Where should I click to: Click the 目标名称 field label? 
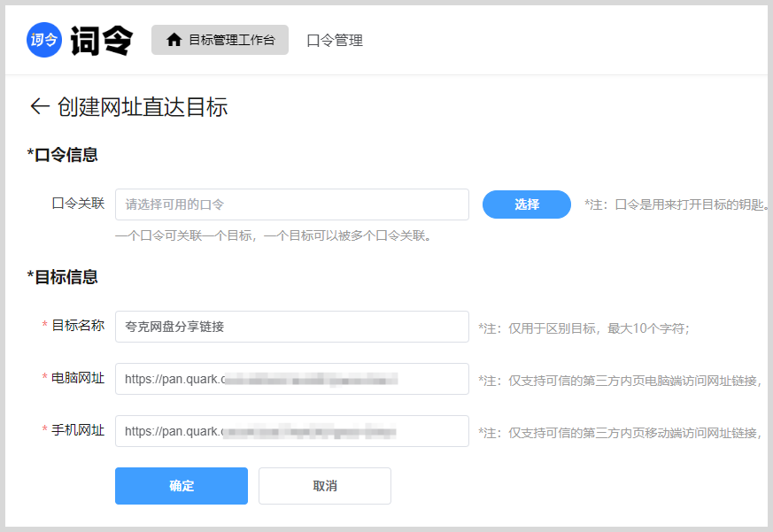click(78, 326)
